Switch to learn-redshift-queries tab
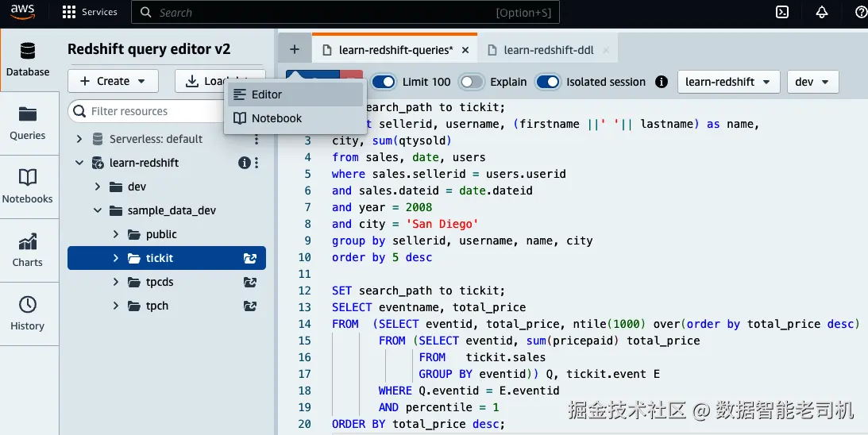Viewport: 868px width, 435px height. [x=395, y=50]
